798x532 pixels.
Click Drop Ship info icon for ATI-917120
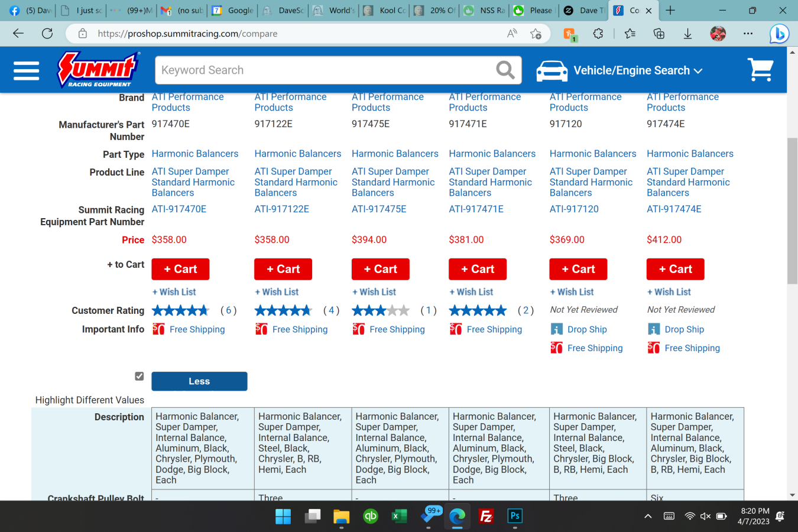[557, 329]
